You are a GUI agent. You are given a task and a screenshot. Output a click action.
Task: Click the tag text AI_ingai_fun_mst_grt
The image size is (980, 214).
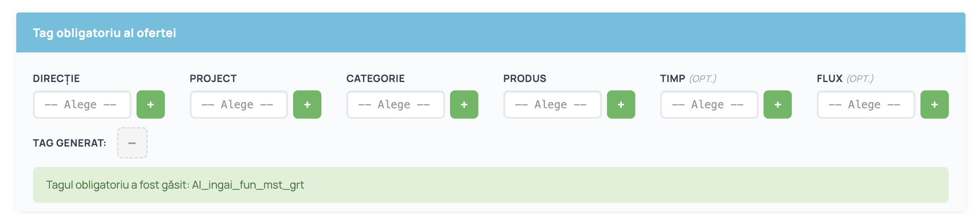(x=248, y=185)
